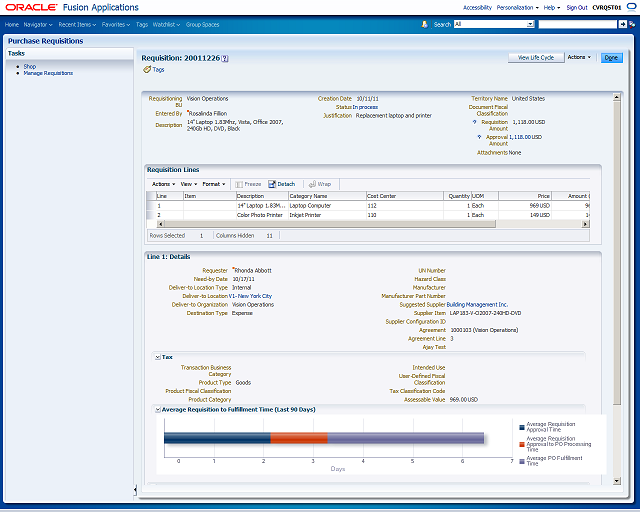The width and height of the screenshot is (640, 512).
Task: Click the page vertical scroll down arrow
Action: [x=617, y=481]
